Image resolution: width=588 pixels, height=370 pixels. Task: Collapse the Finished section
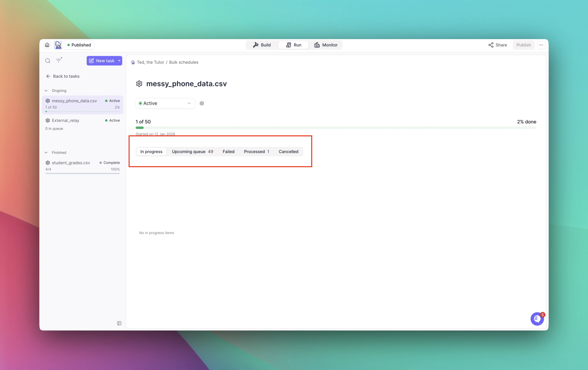coord(46,153)
